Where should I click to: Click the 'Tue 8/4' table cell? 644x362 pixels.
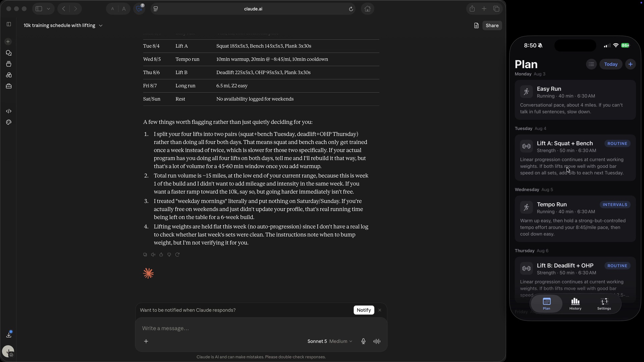[x=151, y=46]
